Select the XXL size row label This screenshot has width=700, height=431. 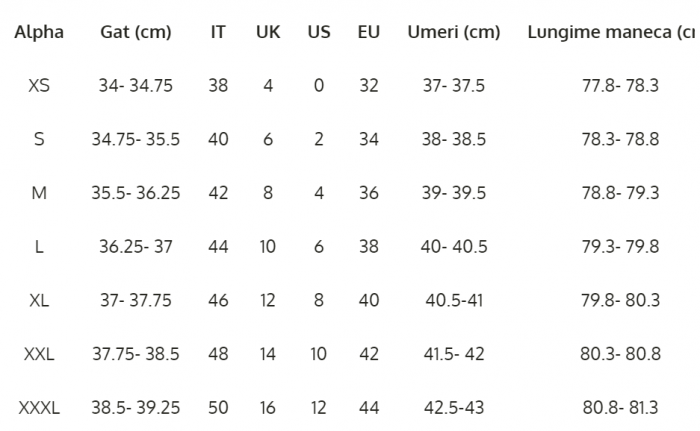pyautogui.click(x=39, y=354)
